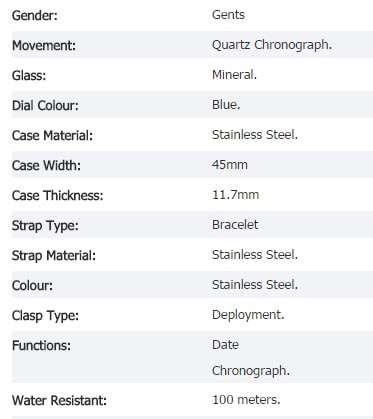Image resolution: width=373 pixels, height=419 pixels.
Task: Click the Strap Type label
Action: pos(45,226)
